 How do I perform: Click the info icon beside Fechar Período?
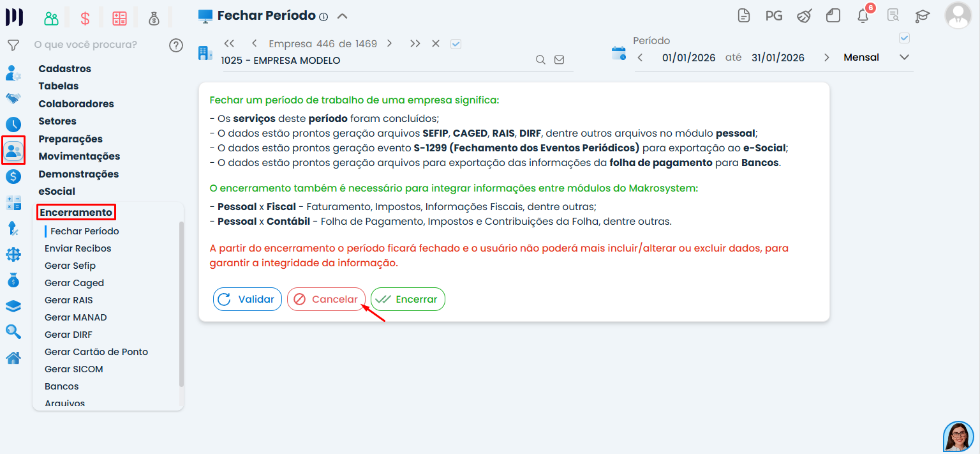[323, 17]
